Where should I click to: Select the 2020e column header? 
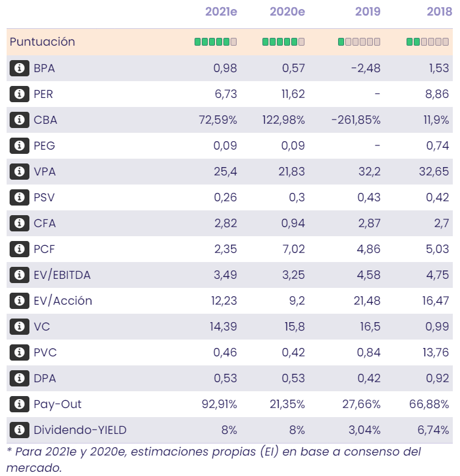287,11
